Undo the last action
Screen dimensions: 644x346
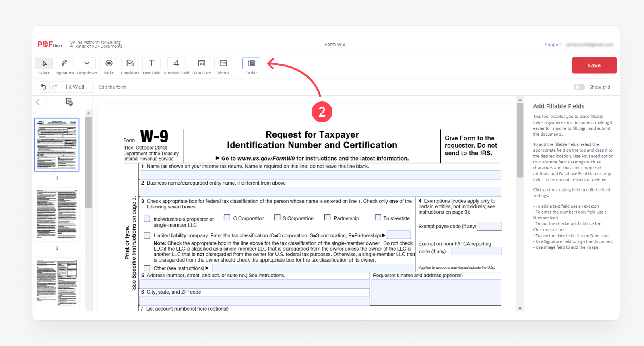tap(44, 87)
